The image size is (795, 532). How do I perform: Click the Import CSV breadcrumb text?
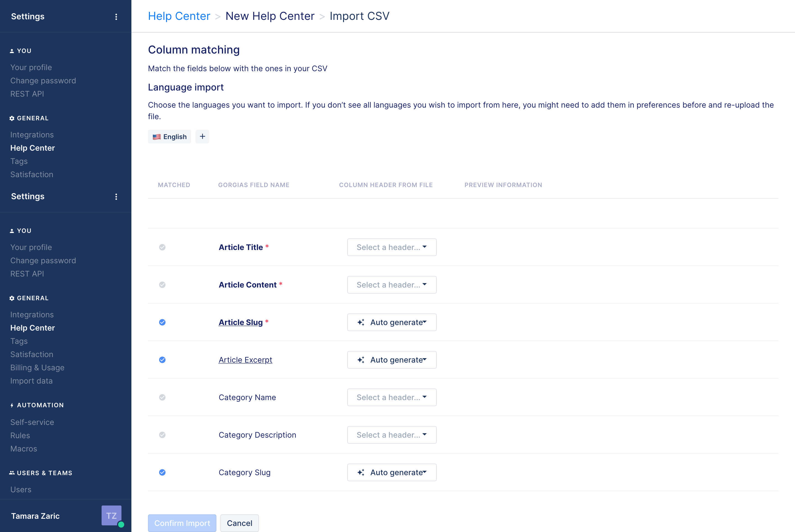click(359, 16)
